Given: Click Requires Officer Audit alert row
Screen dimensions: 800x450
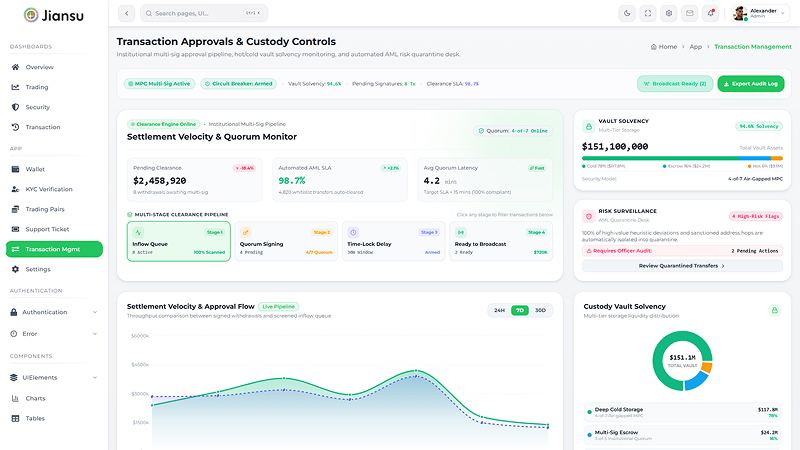Looking at the screenshot, I should (x=682, y=251).
